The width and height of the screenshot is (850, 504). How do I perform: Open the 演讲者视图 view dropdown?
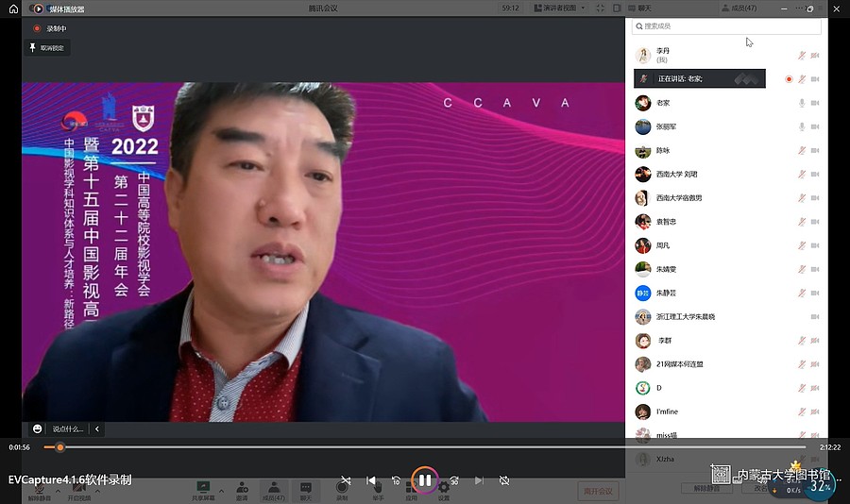(559, 8)
